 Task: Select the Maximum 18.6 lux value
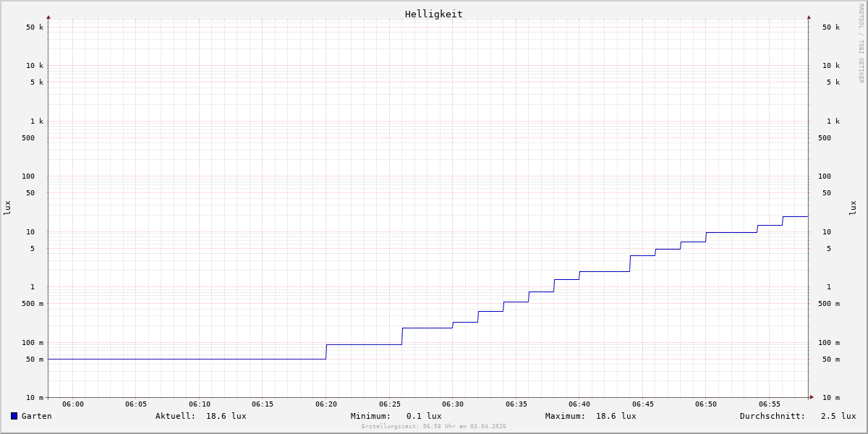click(616, 416)
